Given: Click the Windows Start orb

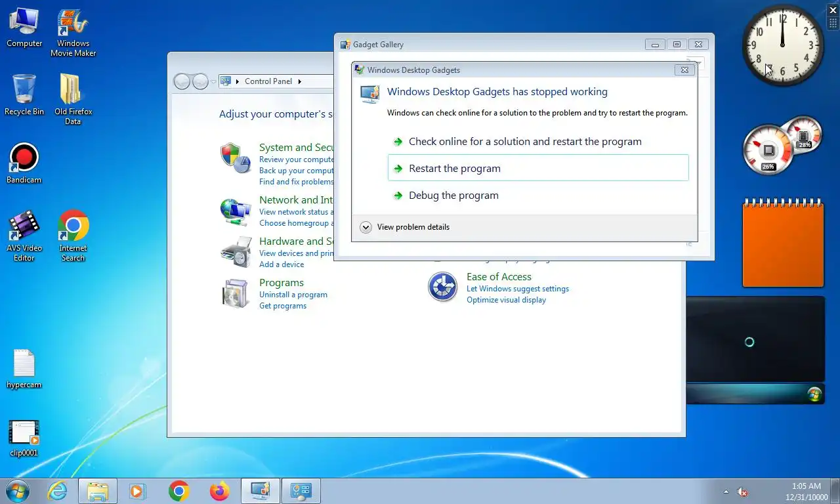Looking at the screenshot, I should click(x=17, y=491).
